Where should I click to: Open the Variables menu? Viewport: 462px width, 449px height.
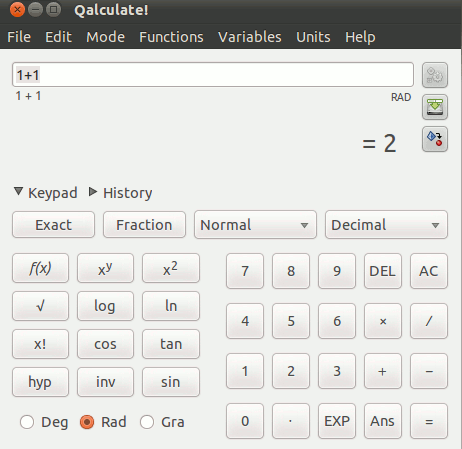pos(250,37)
